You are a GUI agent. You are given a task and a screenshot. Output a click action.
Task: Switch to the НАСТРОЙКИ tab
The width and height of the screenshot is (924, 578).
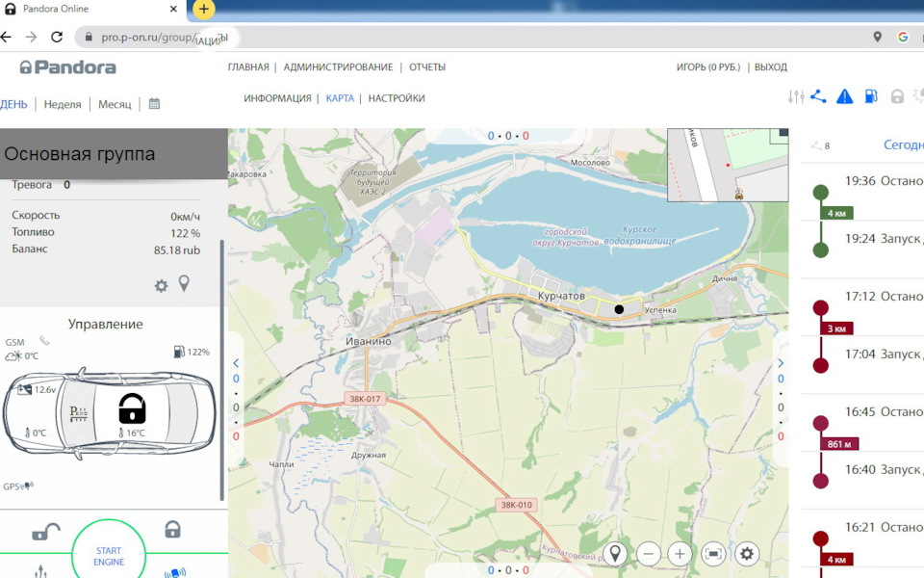tap(397, 98)
